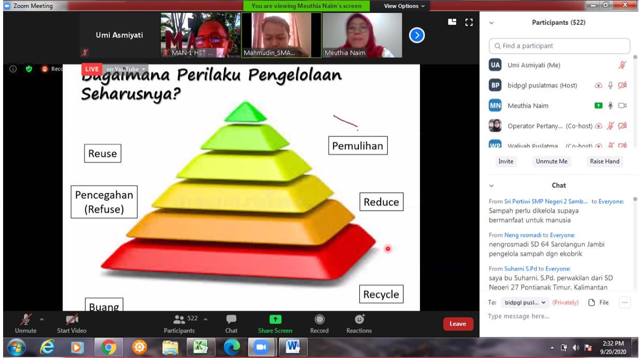The width and height of the screenshot is (644, 358).
Task: Select Mahmudin_SMA video thumbnail
Action: coord(281,35)
